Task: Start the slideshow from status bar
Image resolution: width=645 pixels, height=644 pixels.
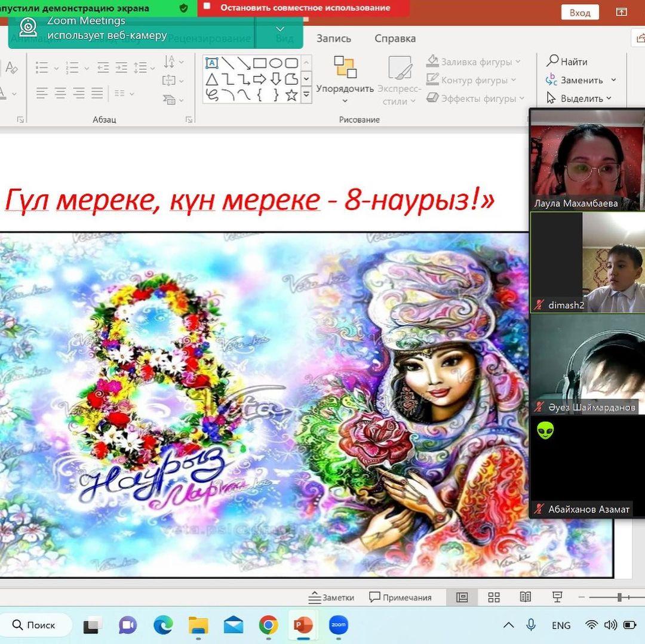Action: coord(557,597)
